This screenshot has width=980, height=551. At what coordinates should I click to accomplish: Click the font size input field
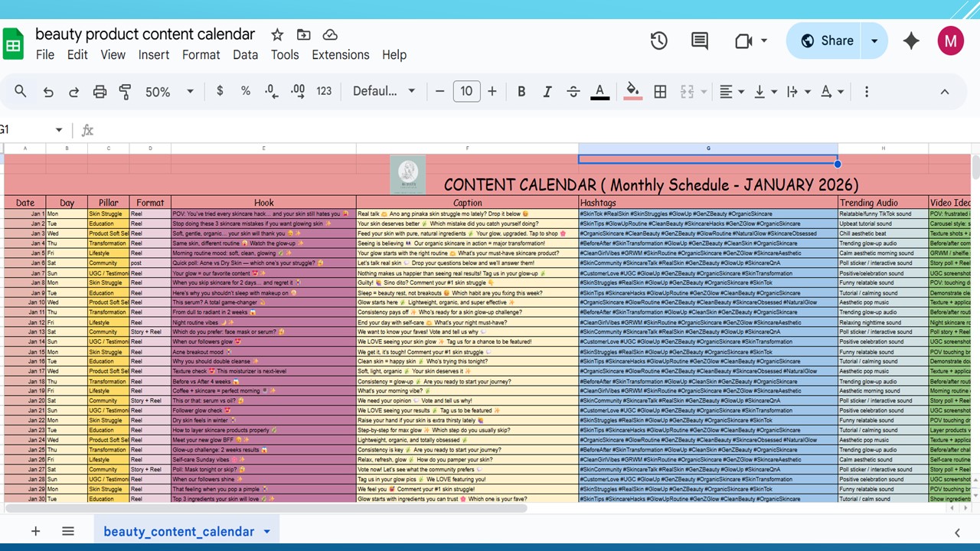click(x=466, y=92)
